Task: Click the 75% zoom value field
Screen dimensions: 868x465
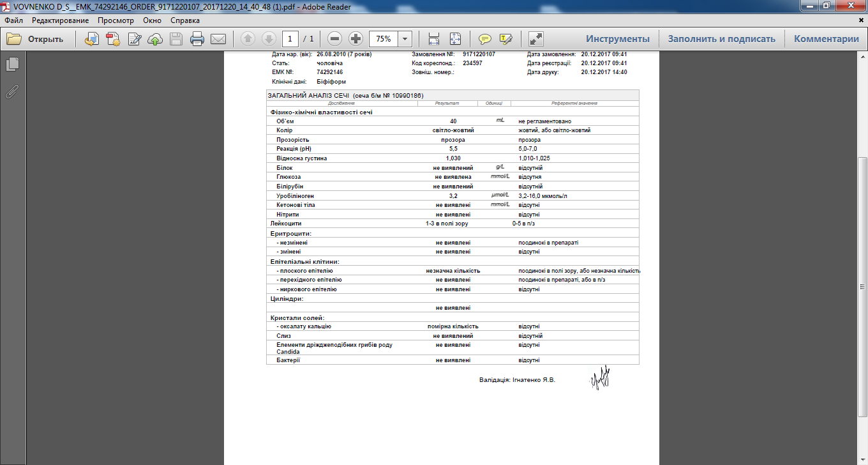Action: pos(384,39)
